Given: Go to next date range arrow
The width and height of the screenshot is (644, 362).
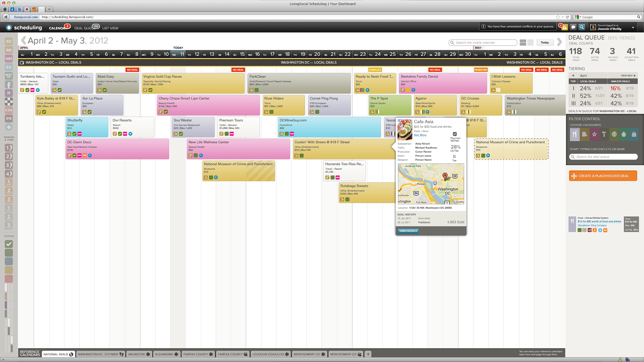Looking at the screenshot, I should click(559, 42).
